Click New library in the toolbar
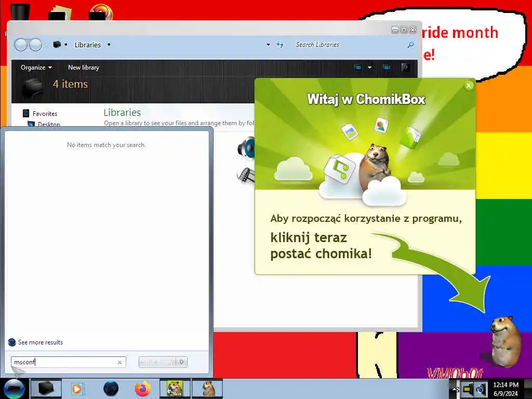 coord(84,67)
